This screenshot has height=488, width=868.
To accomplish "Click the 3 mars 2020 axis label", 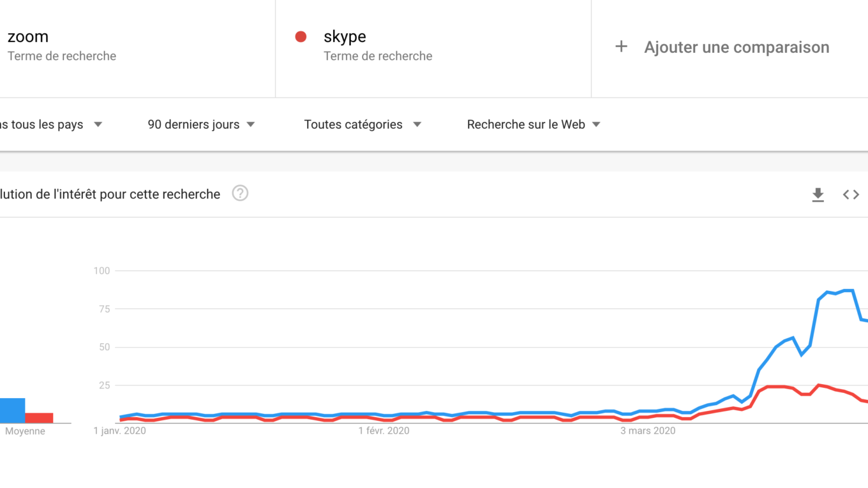I will coord(648,431).
